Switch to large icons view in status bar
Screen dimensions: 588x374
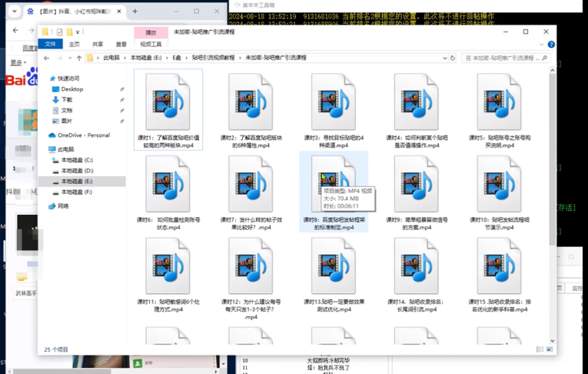(550, 349)
